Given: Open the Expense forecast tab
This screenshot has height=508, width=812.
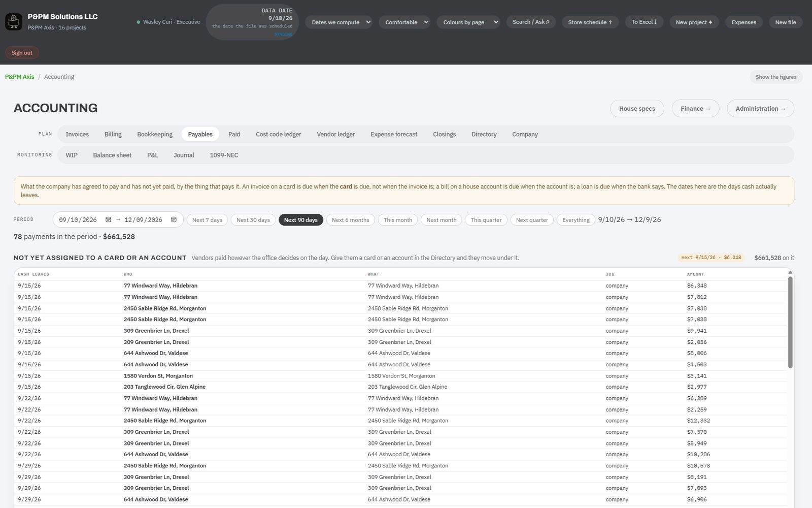Looking at the screenshot, I should [x=394, y=134].
